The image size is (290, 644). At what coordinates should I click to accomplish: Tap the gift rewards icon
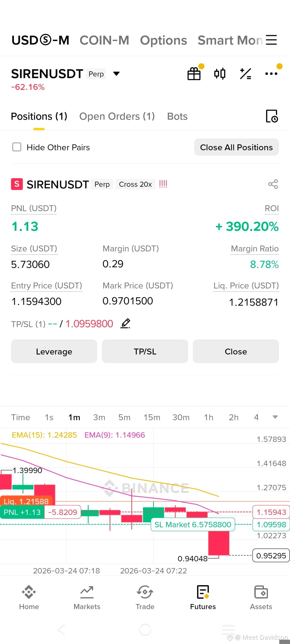pos(194,74)
